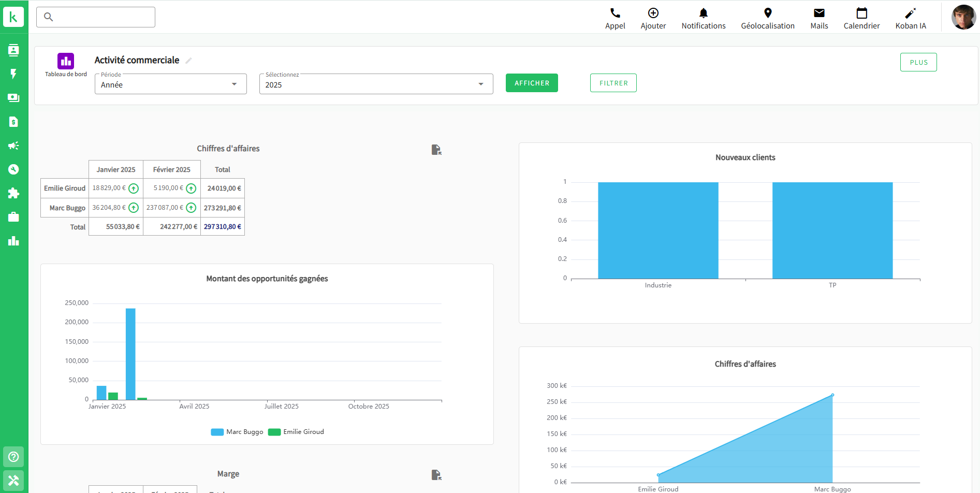
Task: Click the PLUS button
Action: point(918,62)
